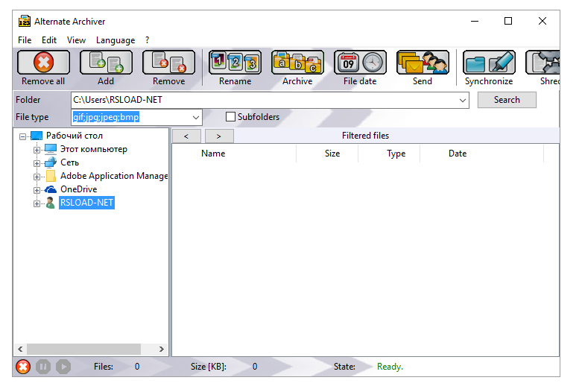Expand the Этот компьютер tree node
This screenshot has width=582, height=392.
(x=37, y=149)
